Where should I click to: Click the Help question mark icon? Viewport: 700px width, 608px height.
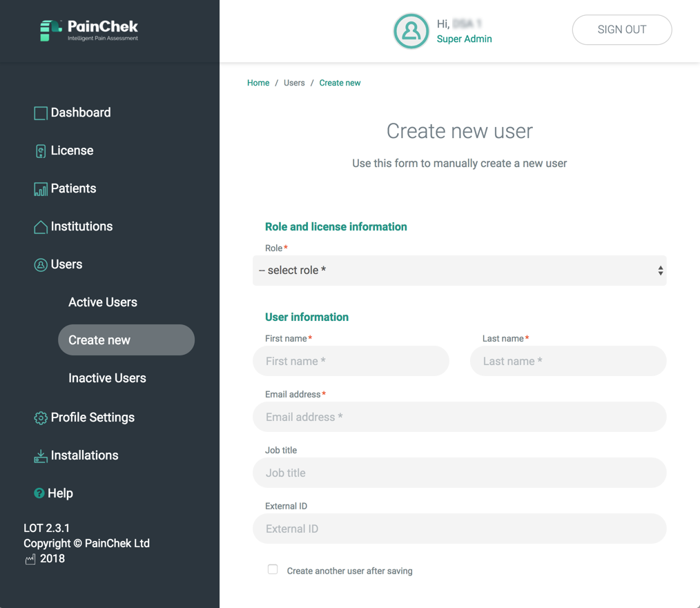39,493
